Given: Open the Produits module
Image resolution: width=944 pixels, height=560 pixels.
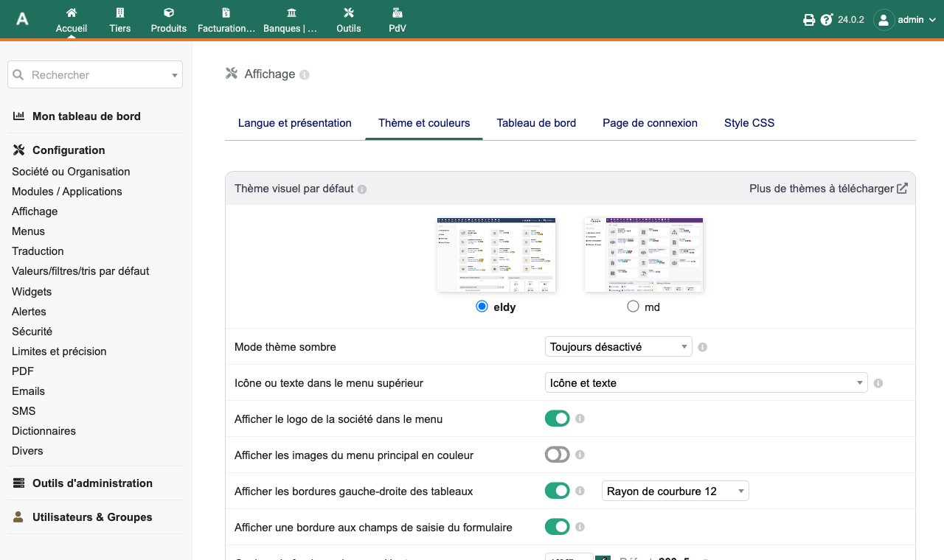Looking at the screenshot, I should tap(169, 20).
